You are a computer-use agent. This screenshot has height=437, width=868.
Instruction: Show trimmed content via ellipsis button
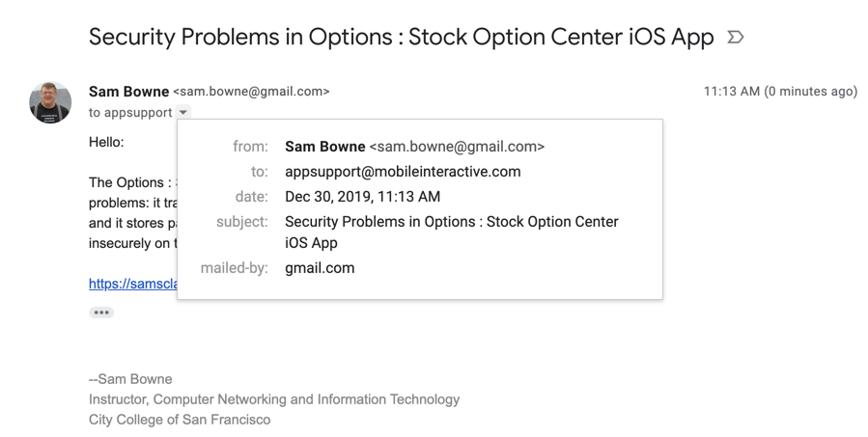click(101, 313)
